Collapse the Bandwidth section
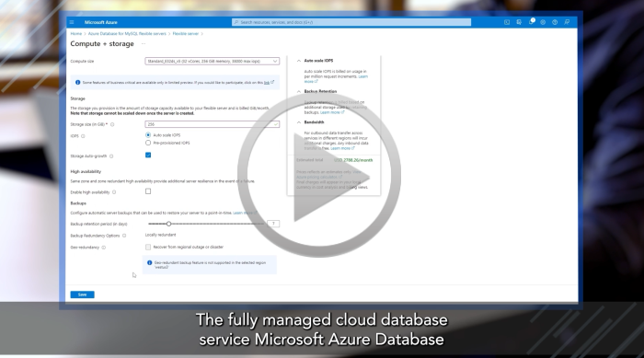 tap(299, 122)
